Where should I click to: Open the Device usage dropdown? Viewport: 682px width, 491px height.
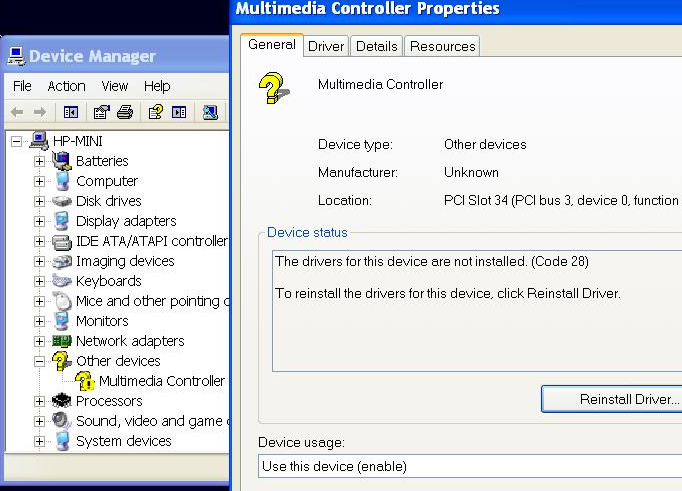click(470, 466)
